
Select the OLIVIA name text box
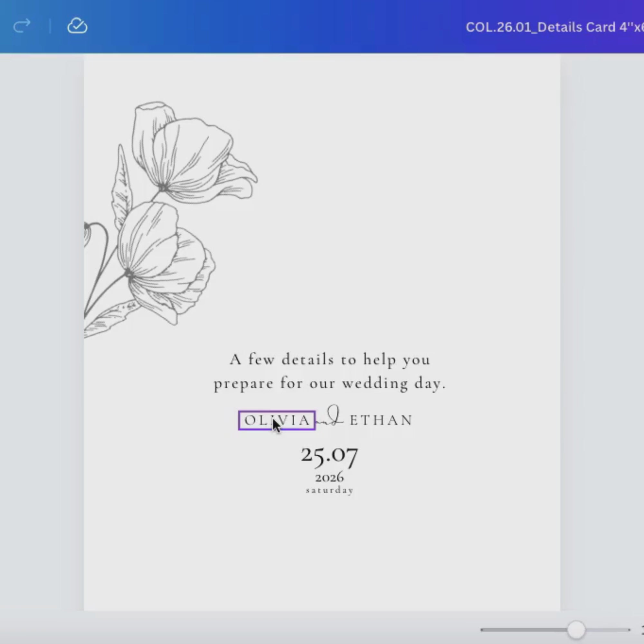[x=277, y=420]
